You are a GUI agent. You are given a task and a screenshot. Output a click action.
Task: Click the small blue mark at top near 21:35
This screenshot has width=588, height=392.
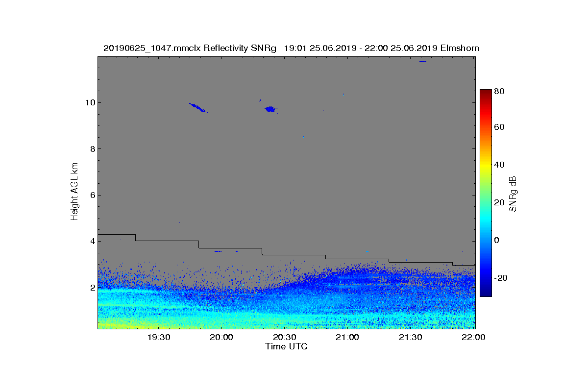coord(423,62)
